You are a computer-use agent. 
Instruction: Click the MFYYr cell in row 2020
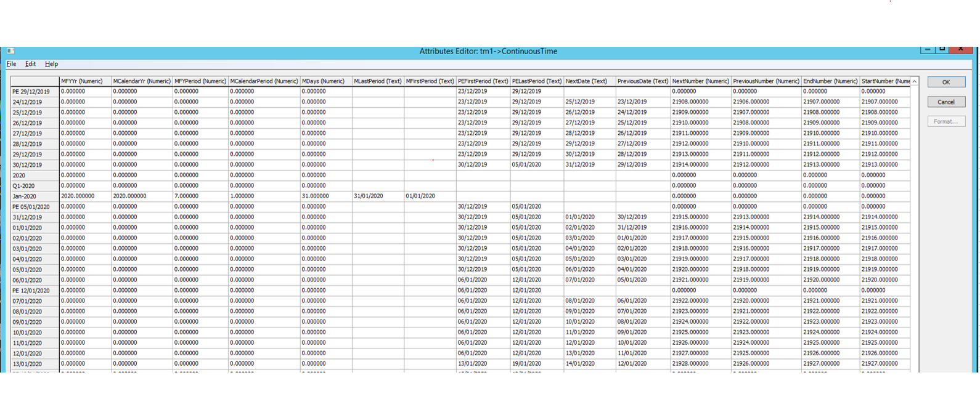(85, 175)
